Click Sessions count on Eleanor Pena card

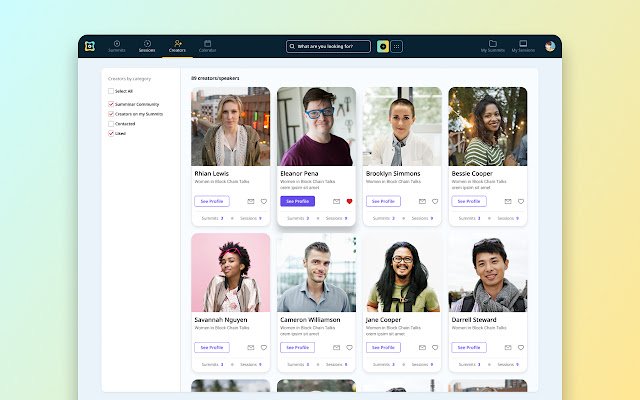pyautogui.click(x=336, y=218)
